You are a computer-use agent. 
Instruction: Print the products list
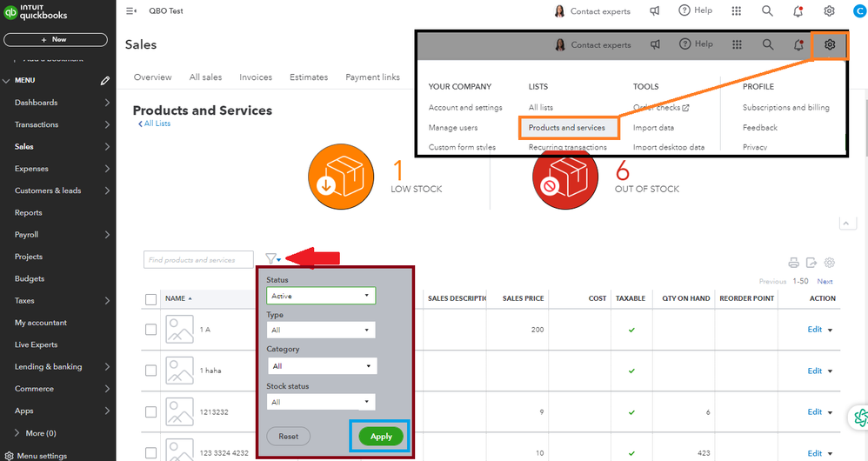(794, 263)
